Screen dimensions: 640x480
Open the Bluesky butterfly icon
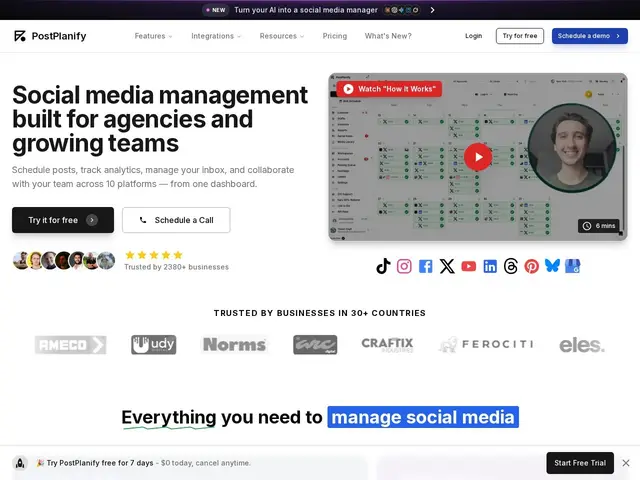click(x=552, y=266)
